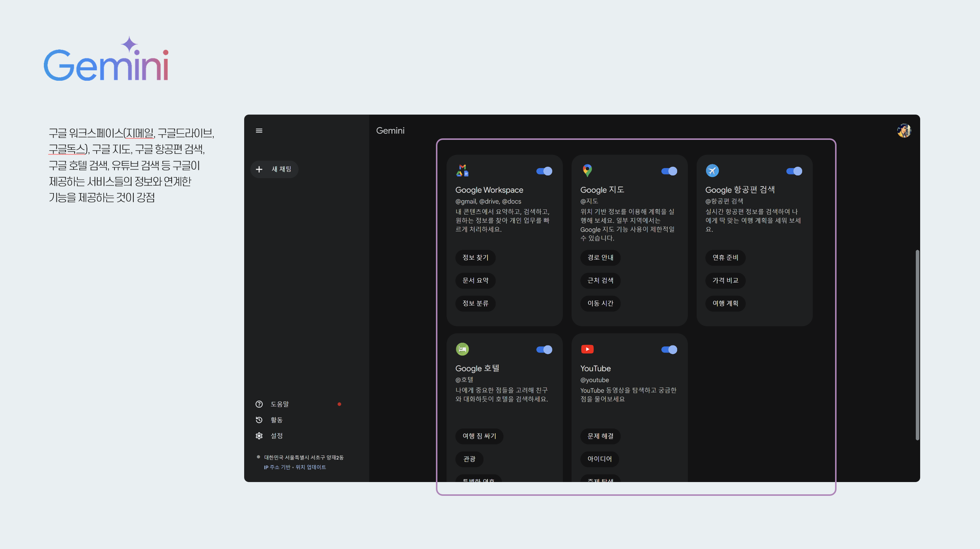Click the '@호텔' handle text
This screenshot has width=980, height=549.
click(x=464, y=380)
